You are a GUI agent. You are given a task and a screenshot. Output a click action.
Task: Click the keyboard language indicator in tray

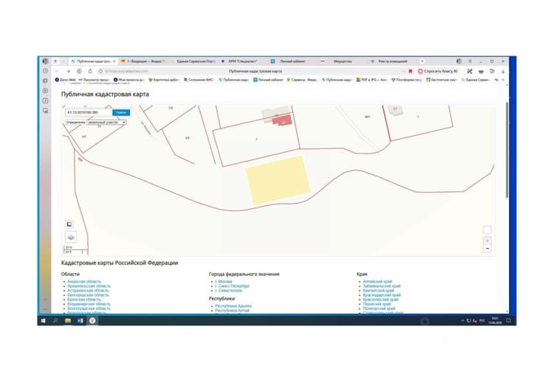(482, 320)
